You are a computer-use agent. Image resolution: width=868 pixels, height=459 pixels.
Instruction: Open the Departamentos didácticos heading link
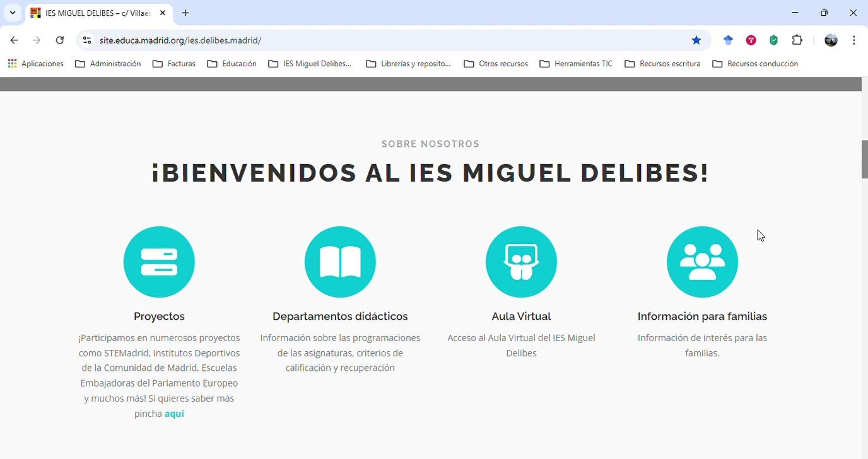[340, 317]
